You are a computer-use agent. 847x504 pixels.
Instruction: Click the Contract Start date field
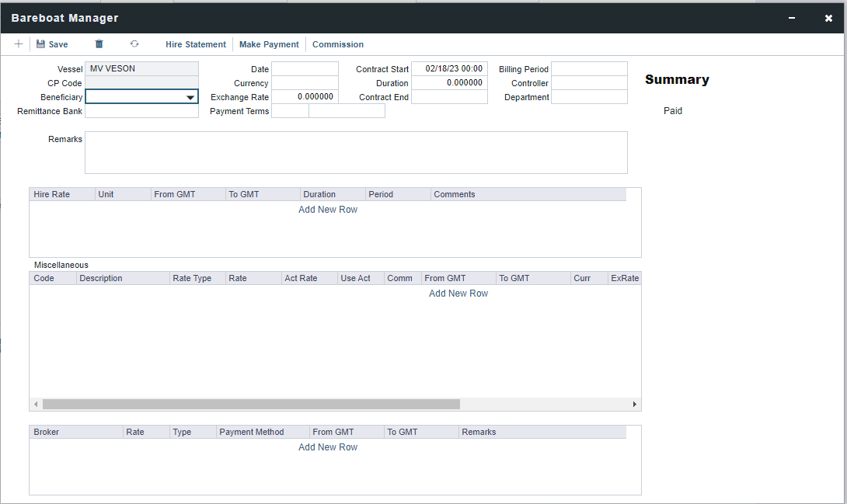(449, 69)
